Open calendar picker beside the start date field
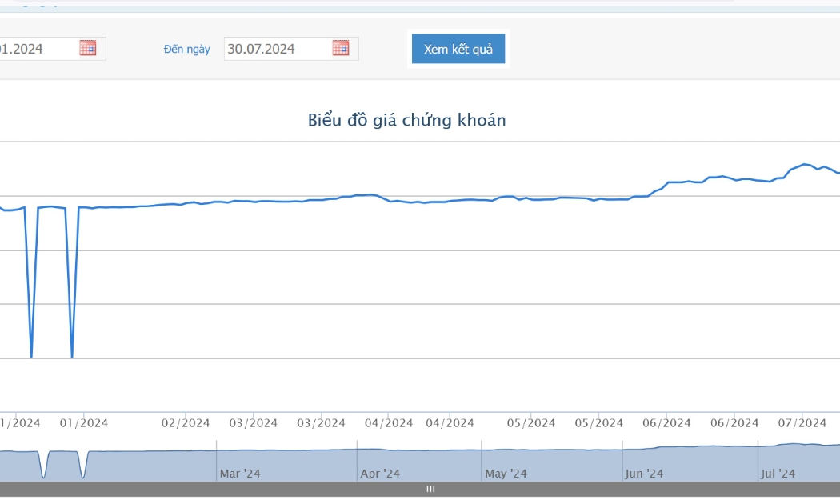840x504 pixels. tap(88, 48)
